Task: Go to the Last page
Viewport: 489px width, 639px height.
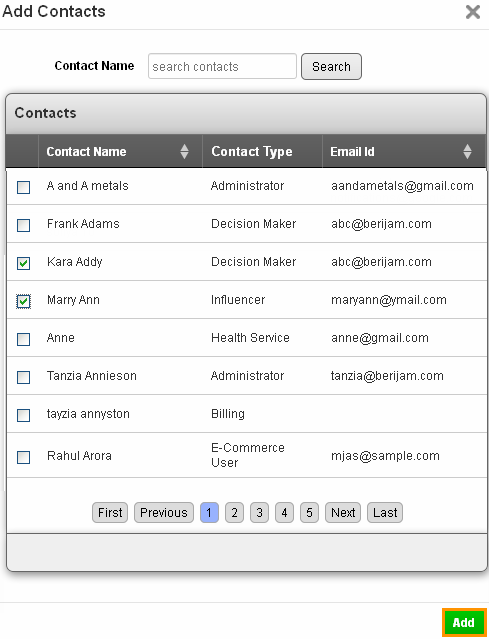Action: (385, 512)
